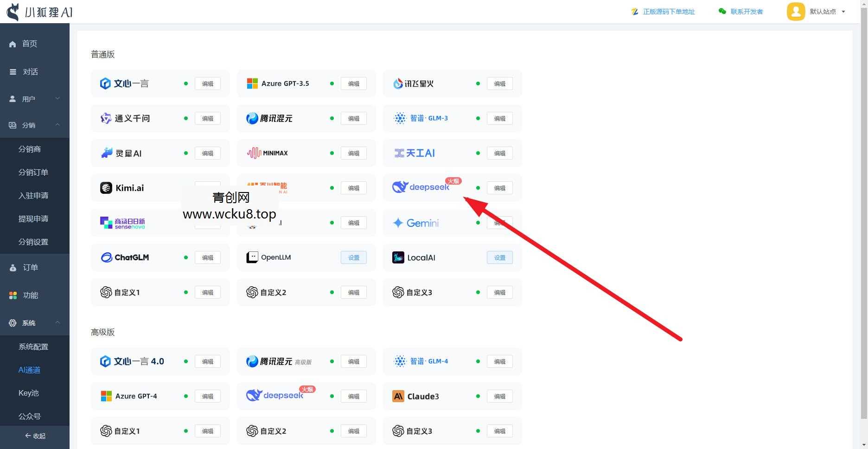Click the MINIMAX channel icon
868x449 pixels.
click(253, 153)
